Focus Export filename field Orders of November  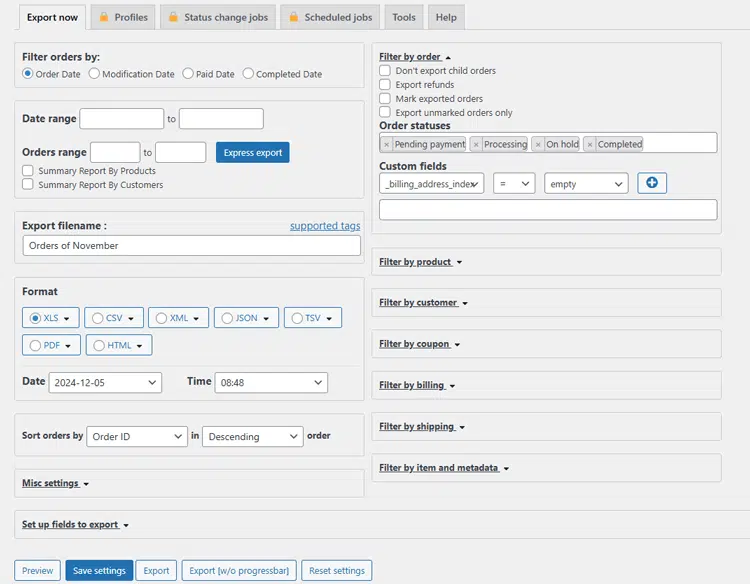click(191, 245)
